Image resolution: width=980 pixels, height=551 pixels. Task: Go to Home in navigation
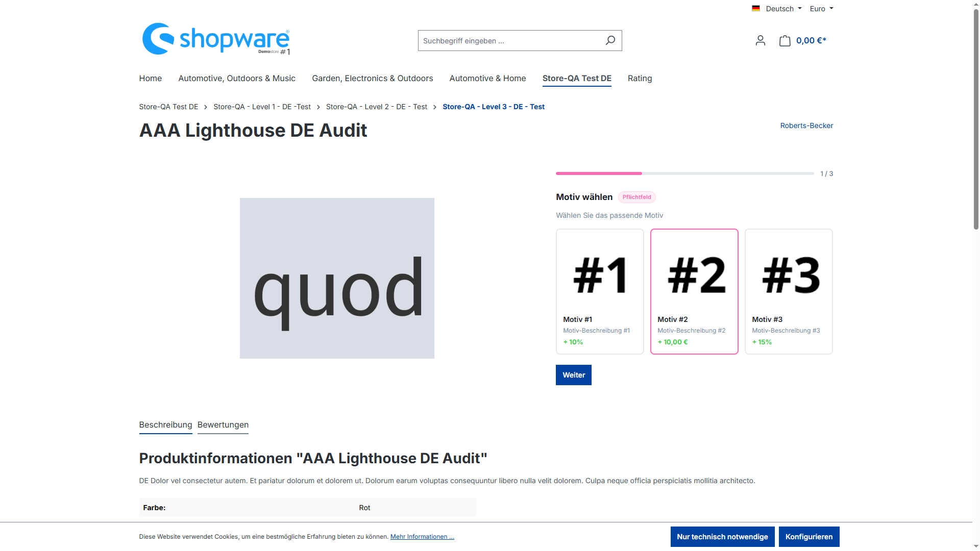(x=150, y=78)
